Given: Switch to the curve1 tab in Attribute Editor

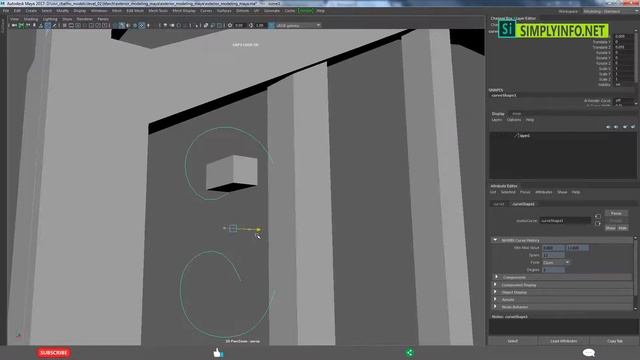Looking at the screenshot, I should pos(498,204).
